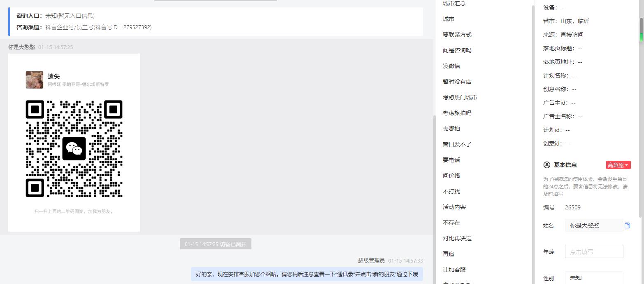Edit the 姓名 field containing 你是大憨憨
This screenshot has width=644, height=284.
(594, 225)
